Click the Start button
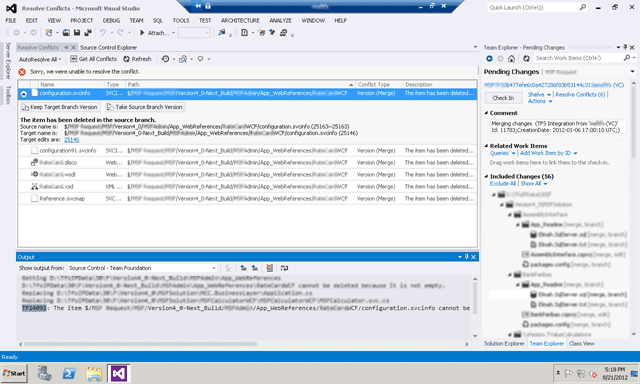This screenshot has width=640, height=384. pos(14,373)
